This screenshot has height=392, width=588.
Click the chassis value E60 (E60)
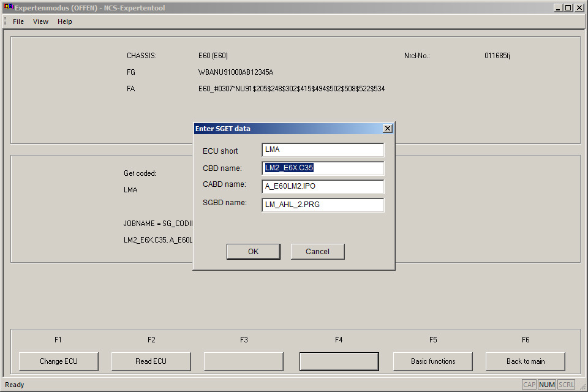[x=213, y=56]
